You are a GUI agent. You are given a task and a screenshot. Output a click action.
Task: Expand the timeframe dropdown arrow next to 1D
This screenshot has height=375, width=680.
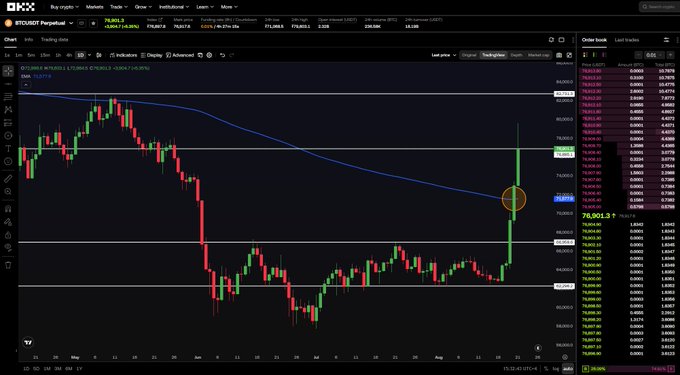tap(89, 55)
